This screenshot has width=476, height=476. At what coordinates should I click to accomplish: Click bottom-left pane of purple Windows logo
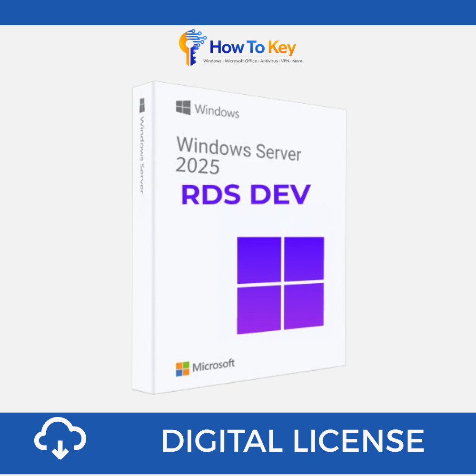[259, 309]
